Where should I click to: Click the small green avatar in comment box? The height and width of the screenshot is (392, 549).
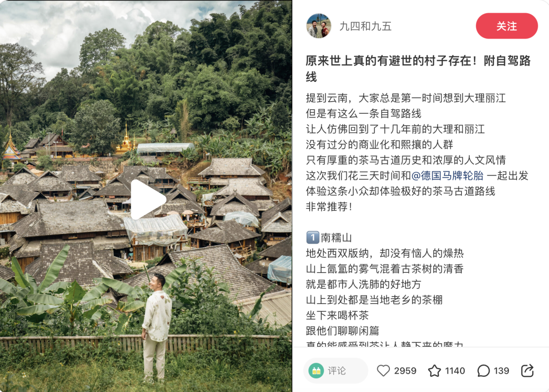tap(316, 370)
